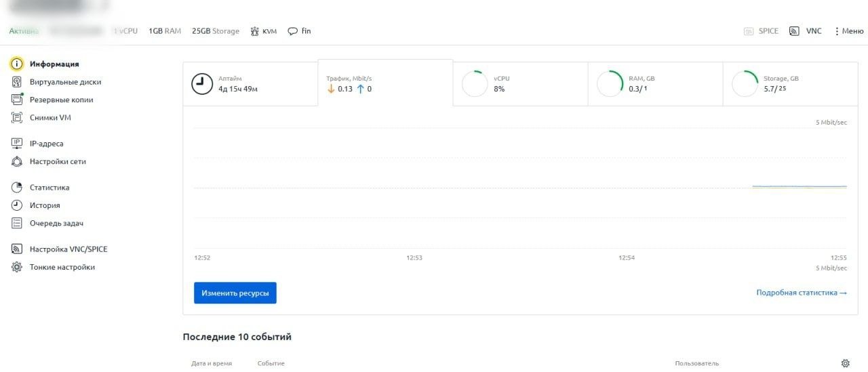Click the Статистика pie chart icon

click(17, 188)
